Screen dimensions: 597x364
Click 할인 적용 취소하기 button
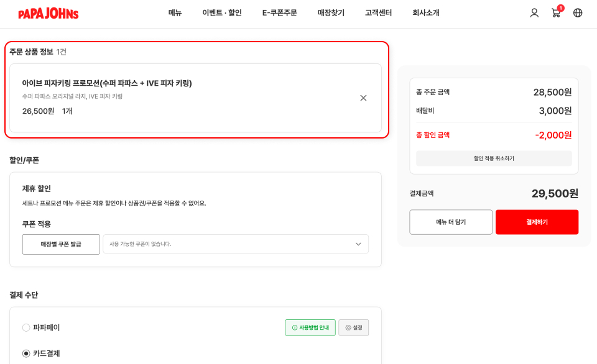[494, 158]
